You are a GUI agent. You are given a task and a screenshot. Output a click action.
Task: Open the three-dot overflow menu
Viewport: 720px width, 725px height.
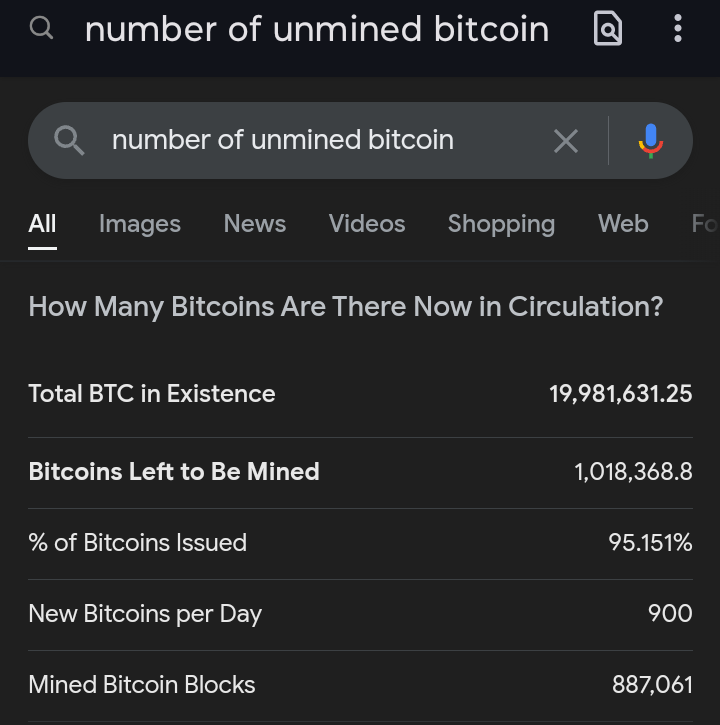click(678, 29)
